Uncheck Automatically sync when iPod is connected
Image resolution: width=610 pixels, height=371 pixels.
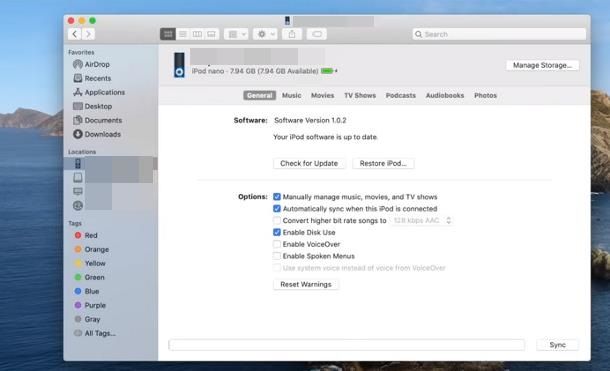[277, 208]
